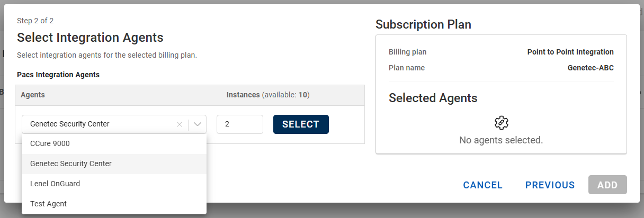Click the Selected Agents section heading
Screen dimensions: 644x218
point(433,98)
